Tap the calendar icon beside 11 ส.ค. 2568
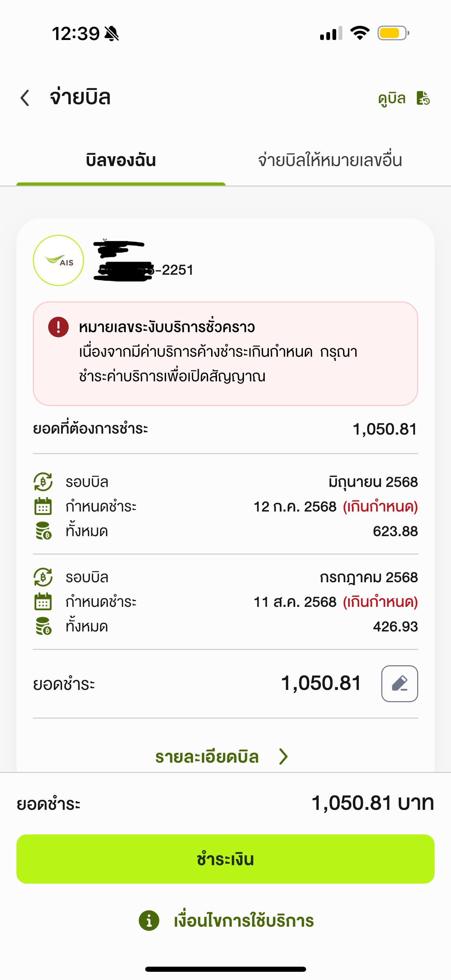Image resolution: width=451 pixels, height=980 pixels. 43,602
